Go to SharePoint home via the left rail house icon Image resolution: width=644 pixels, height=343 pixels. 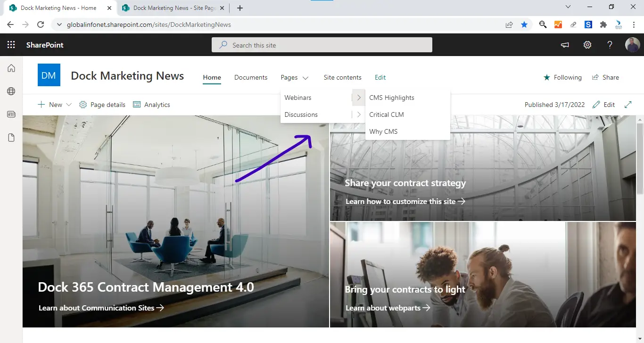(x=11, y=68)
